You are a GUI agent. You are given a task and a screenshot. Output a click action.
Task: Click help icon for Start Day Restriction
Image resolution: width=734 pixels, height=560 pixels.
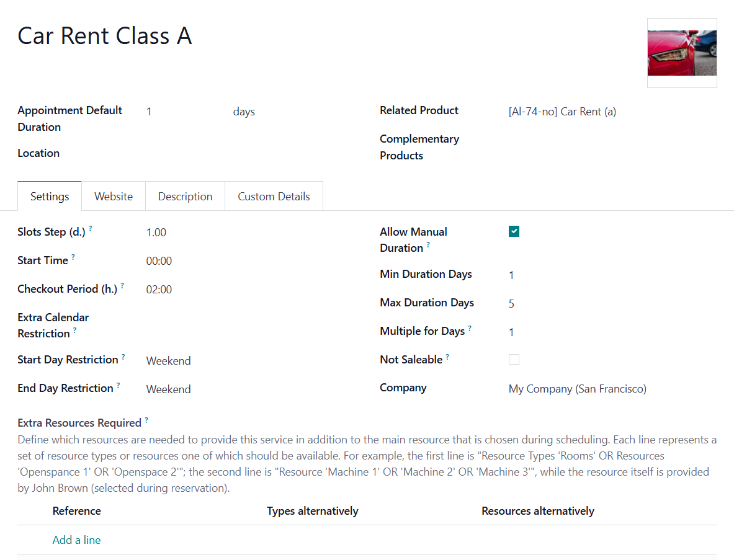pyautogui.click(x=123, y=357)
